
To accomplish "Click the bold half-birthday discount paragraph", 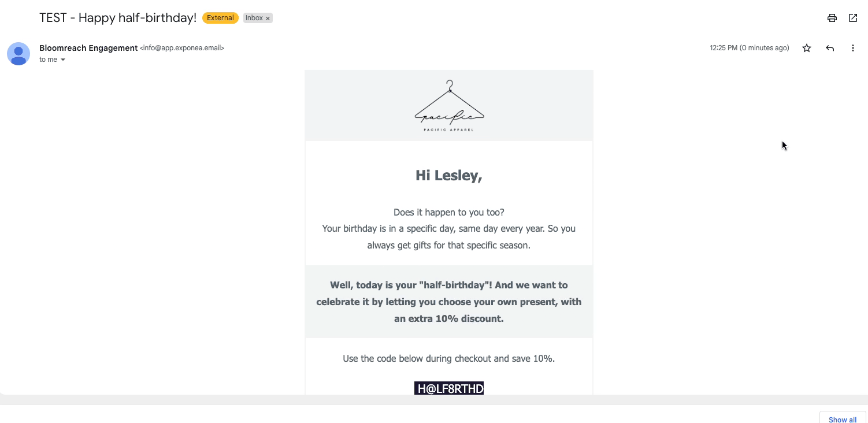I will [x=449, y=302].
